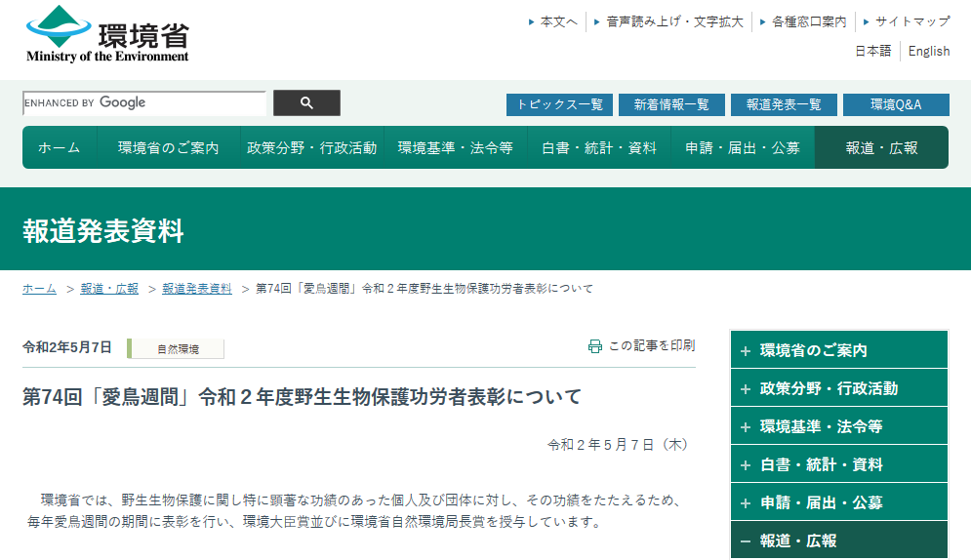Open the サイトマップ link at top

pyautogui.click(x=911, y=21)
